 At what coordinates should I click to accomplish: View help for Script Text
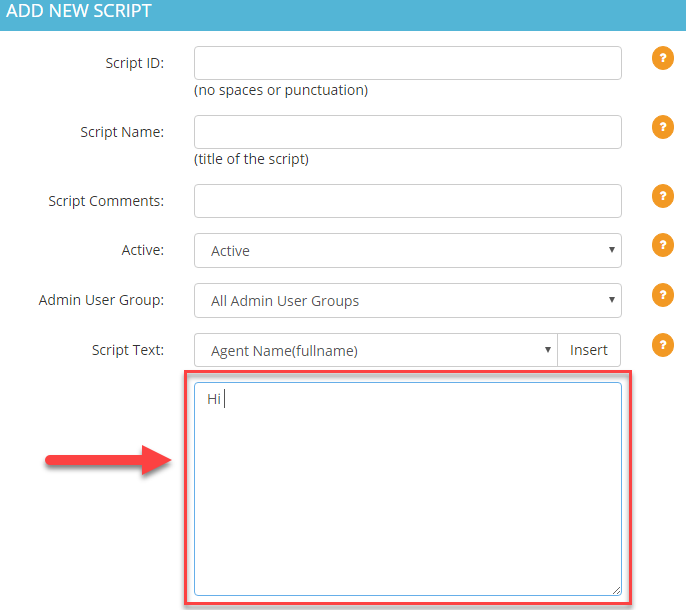point(663,345)
